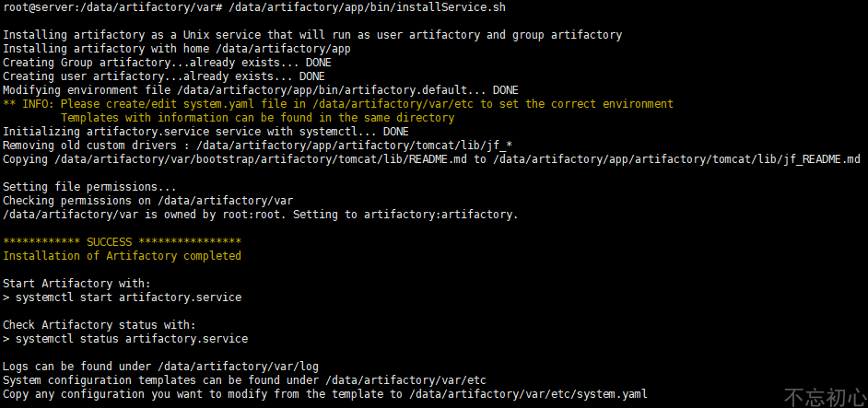Click the 'Logs can be found under' line
Viewport: 868px width, 408px height.
click(x=161, y=367)
